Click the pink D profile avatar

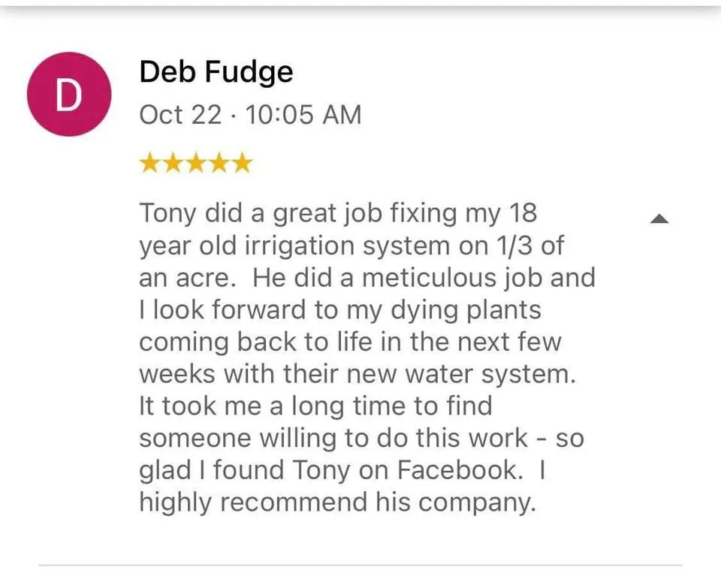(70, 94)
